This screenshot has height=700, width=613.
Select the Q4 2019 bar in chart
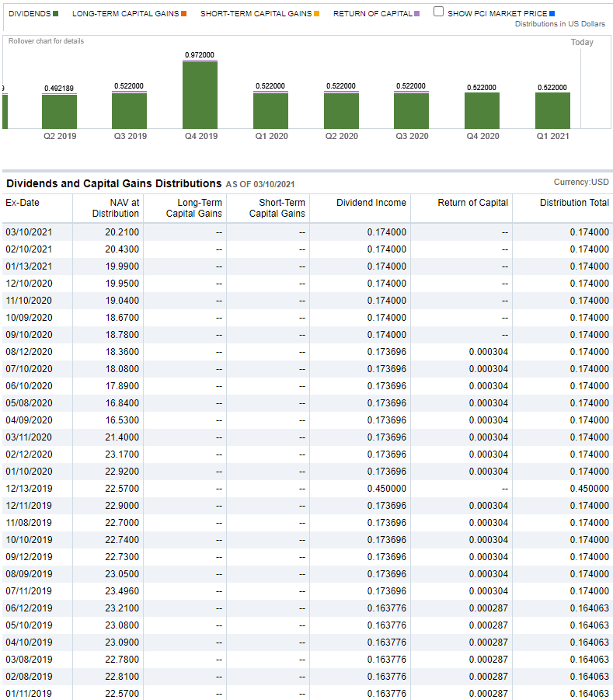pos(200,95)
